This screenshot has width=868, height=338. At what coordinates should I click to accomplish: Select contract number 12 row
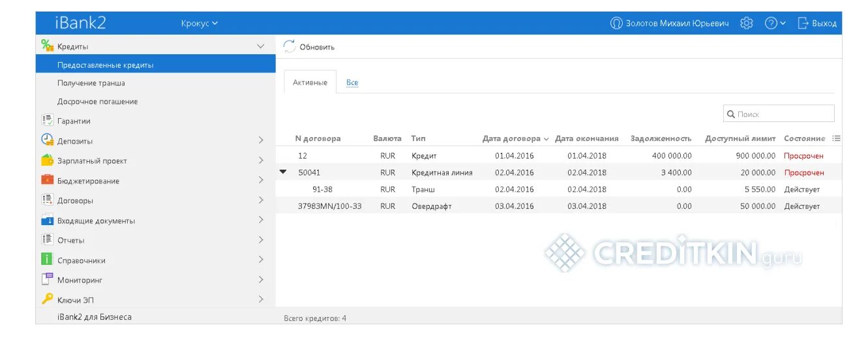(559, 156)
